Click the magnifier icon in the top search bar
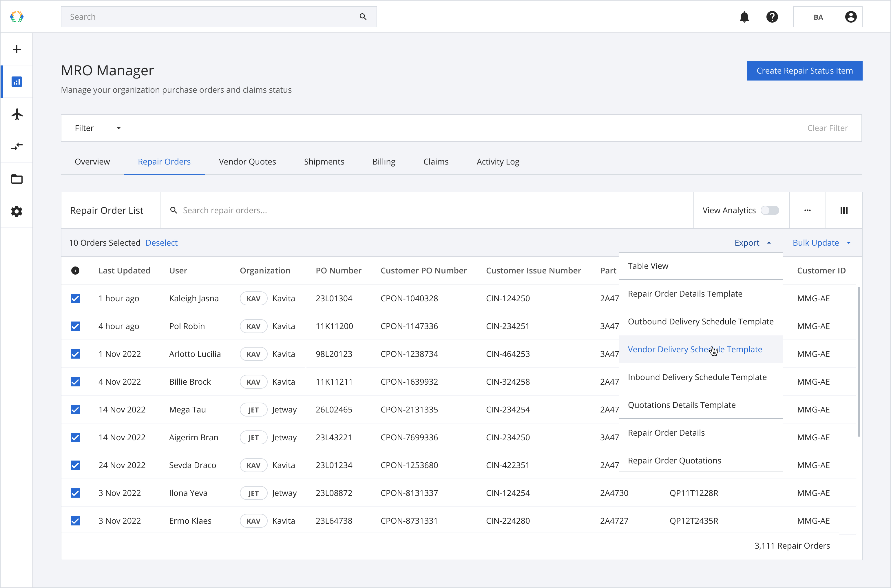The height and width of the screenshot is (588, 891). point(363,17)
